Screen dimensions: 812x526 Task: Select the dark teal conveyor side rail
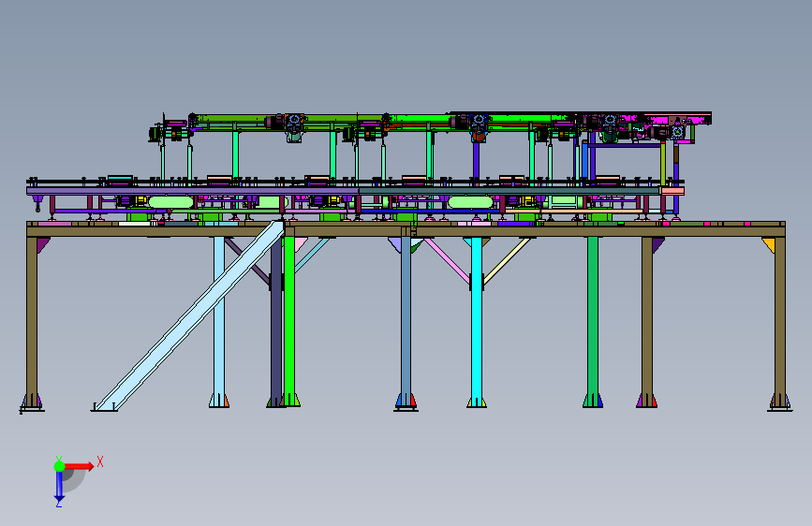click(x=509, y=191)
